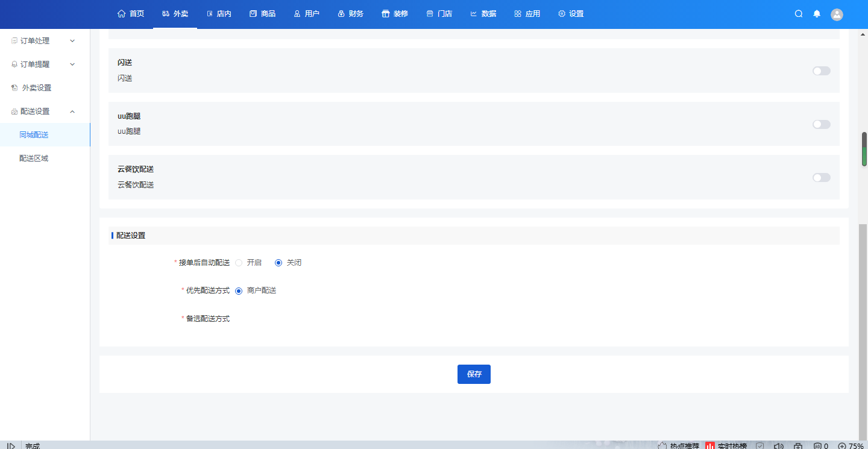The width and height of the screenshot is (868, 449).
Task: Switch to the 外卖 section
Action: click(175, 14)
